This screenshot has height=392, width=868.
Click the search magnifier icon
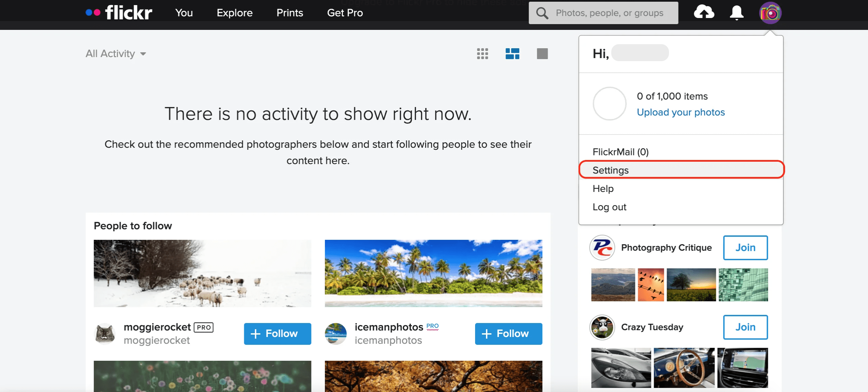tap(542, 13)
